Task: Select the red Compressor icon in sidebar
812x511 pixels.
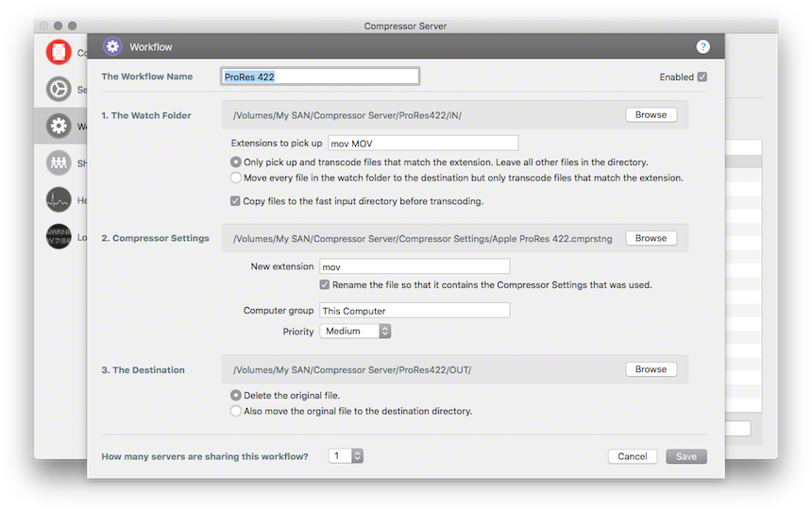Action: 59,52
